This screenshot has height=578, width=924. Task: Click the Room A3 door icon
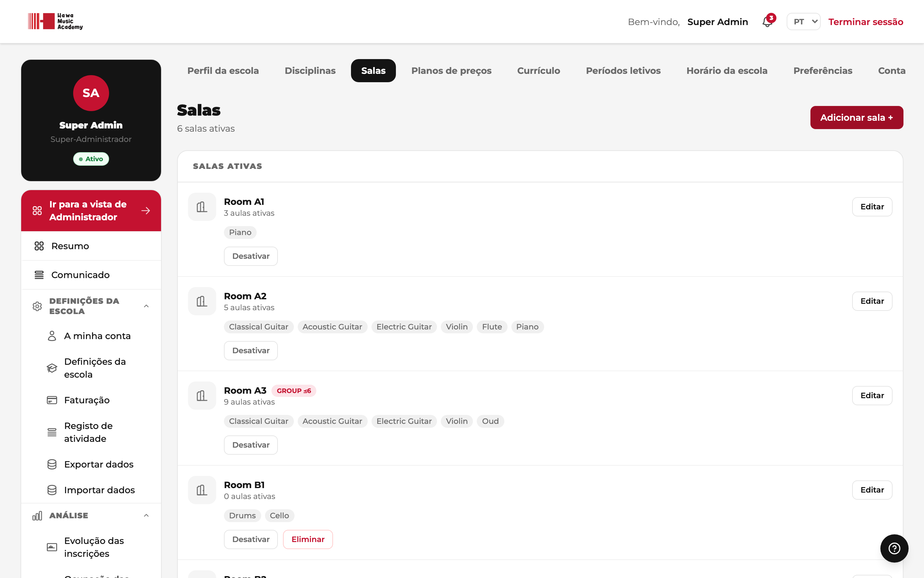[202, 396]
